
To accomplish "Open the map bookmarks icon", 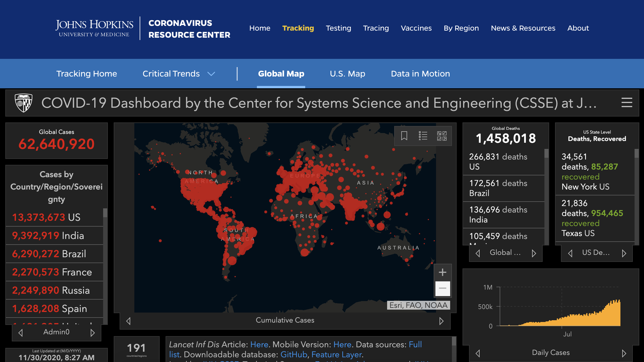I will (x=404, y=136).
